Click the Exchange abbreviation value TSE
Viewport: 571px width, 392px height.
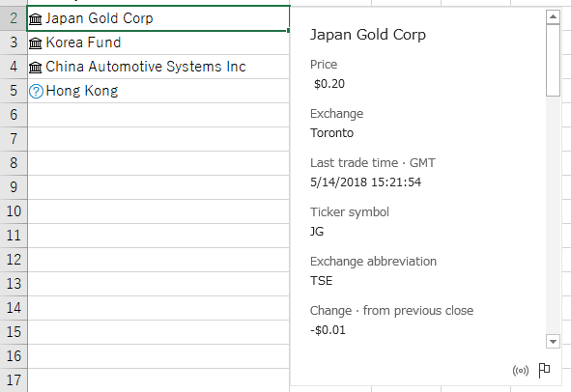pos(321,281)
